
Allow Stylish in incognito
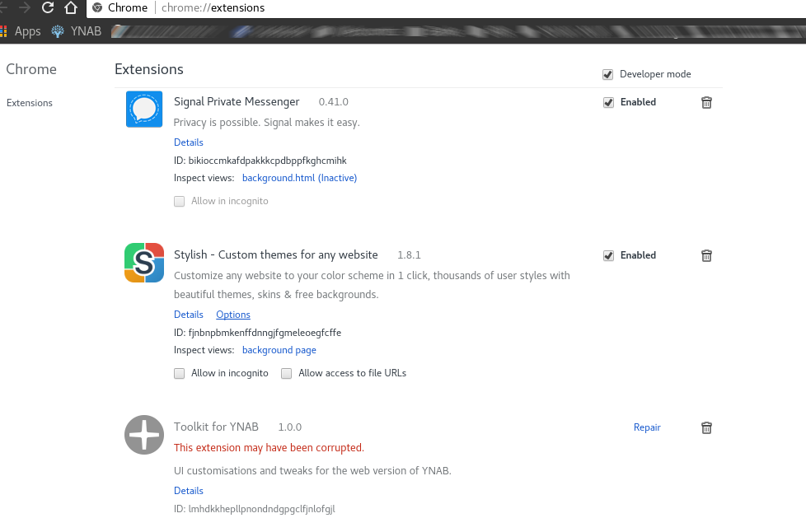tap(180, 373)
